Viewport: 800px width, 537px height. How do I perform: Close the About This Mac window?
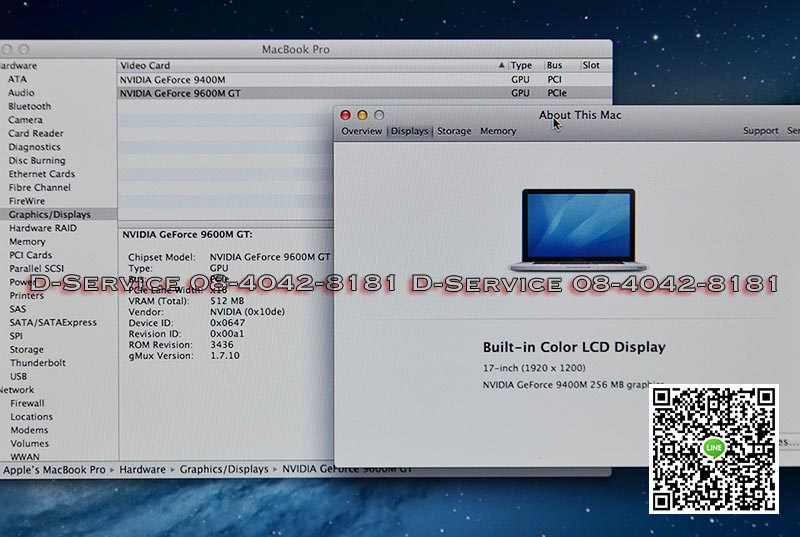[x=345, y=115]
